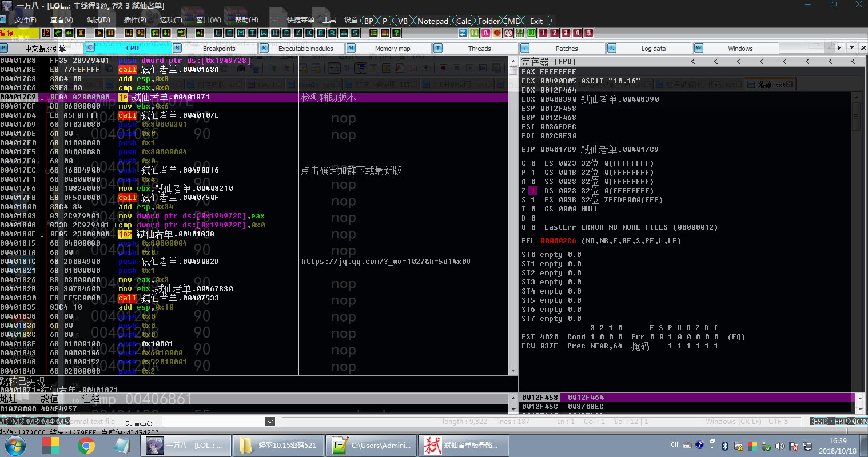Click in the Command input field
This screenshot has height=457, width=868.
click(x=214, y=422)
